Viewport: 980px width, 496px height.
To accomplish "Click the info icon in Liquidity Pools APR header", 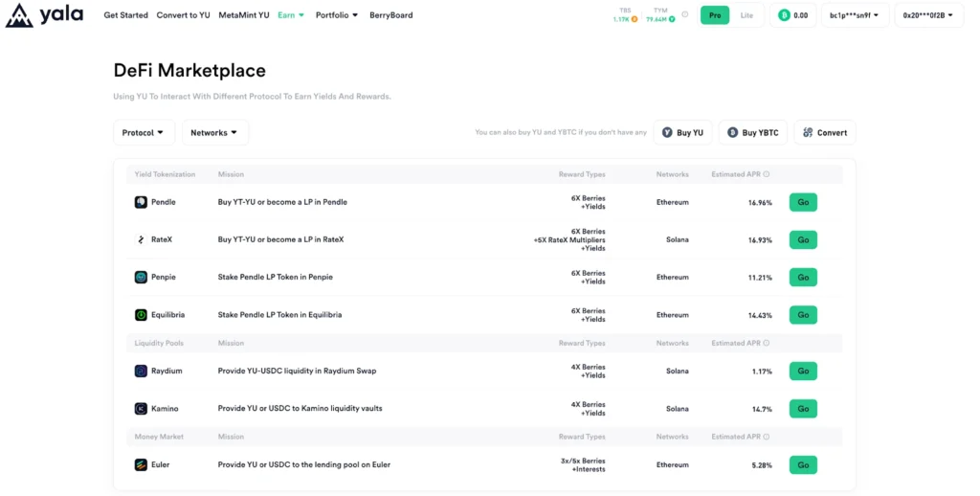I will (x=767, y=343).
